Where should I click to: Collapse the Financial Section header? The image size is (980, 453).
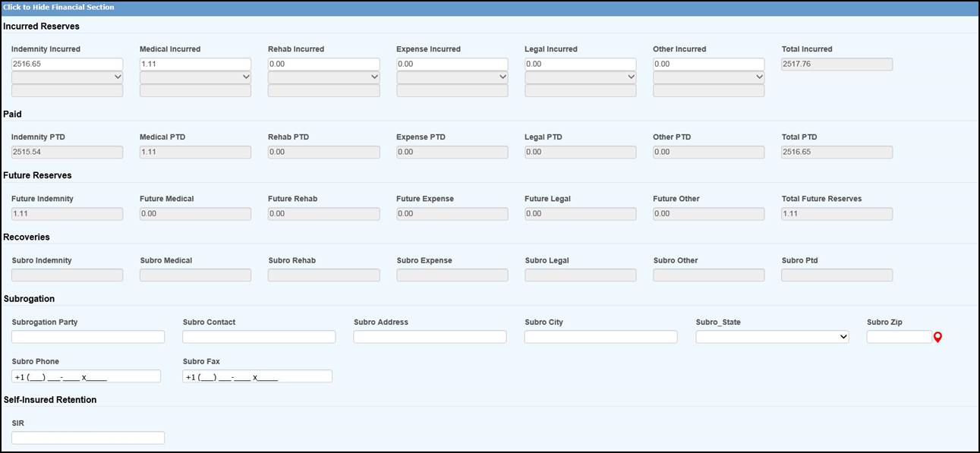(59, 8)
